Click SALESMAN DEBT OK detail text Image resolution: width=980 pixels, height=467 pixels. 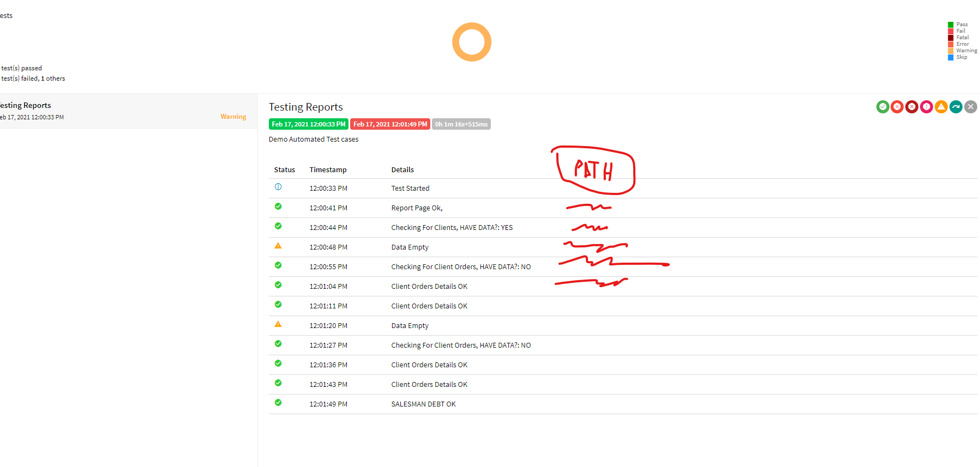[424, 404]
